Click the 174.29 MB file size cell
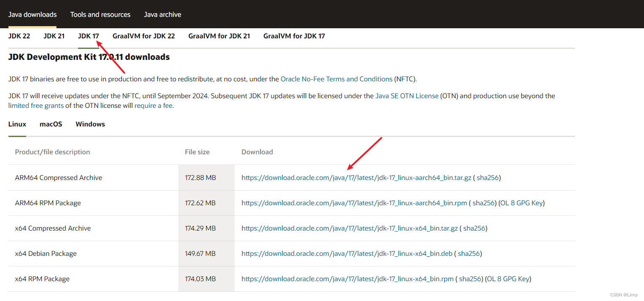Viewport: 644px width, 301px height. click(x=207, y=228)
